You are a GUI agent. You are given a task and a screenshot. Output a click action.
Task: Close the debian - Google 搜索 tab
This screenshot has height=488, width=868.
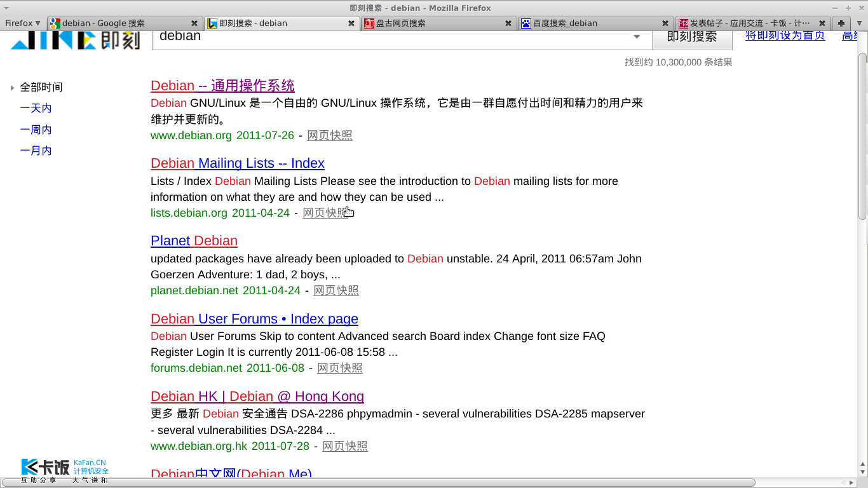(194, 23)
